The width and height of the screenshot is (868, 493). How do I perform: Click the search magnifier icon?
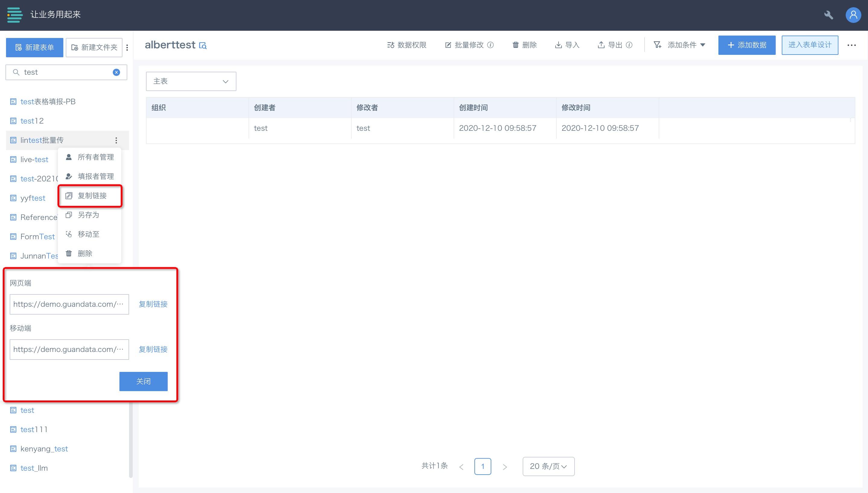(16, 72)
